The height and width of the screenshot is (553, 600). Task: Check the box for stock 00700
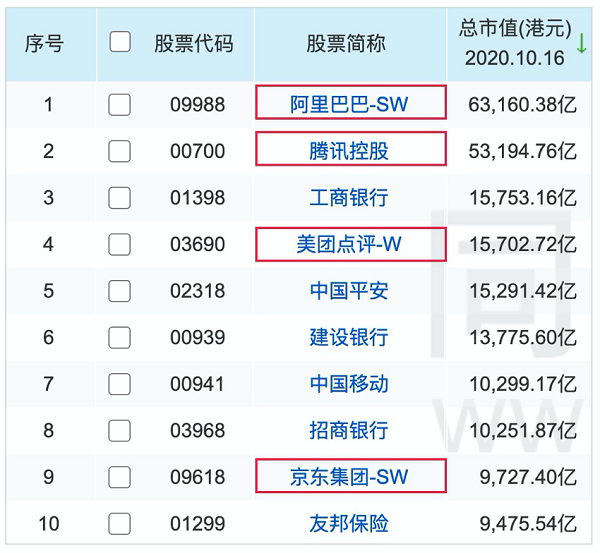coord(120,151)
